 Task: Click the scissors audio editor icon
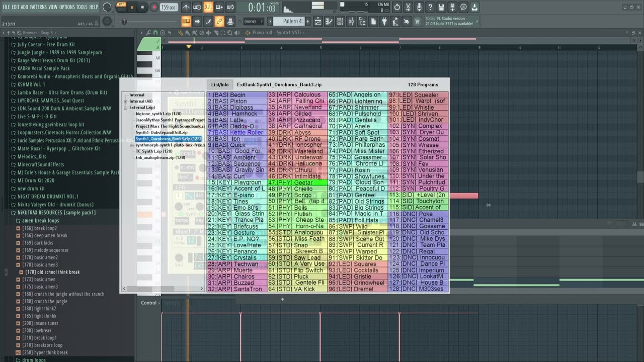tap(408, 8)
